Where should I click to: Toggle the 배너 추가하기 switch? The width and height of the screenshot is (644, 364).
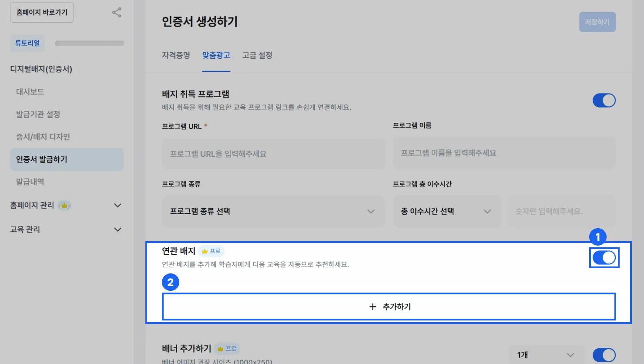coord(604,355)
